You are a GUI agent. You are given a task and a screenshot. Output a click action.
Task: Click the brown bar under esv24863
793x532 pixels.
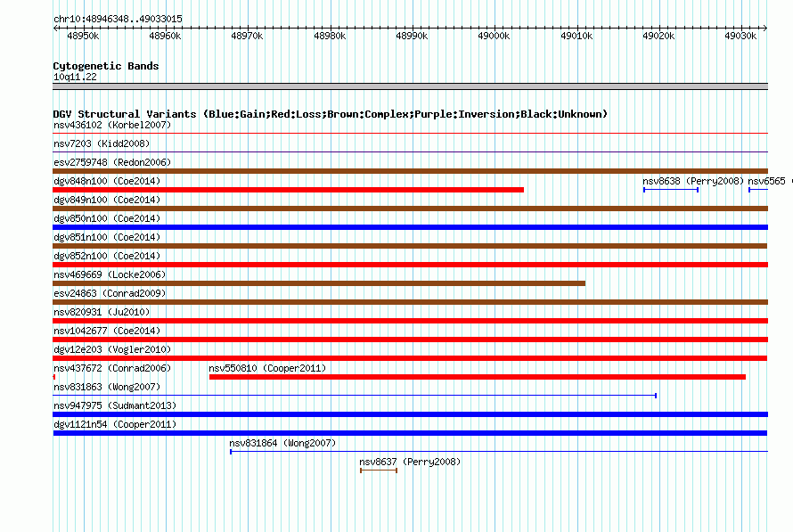coord(410,302)
